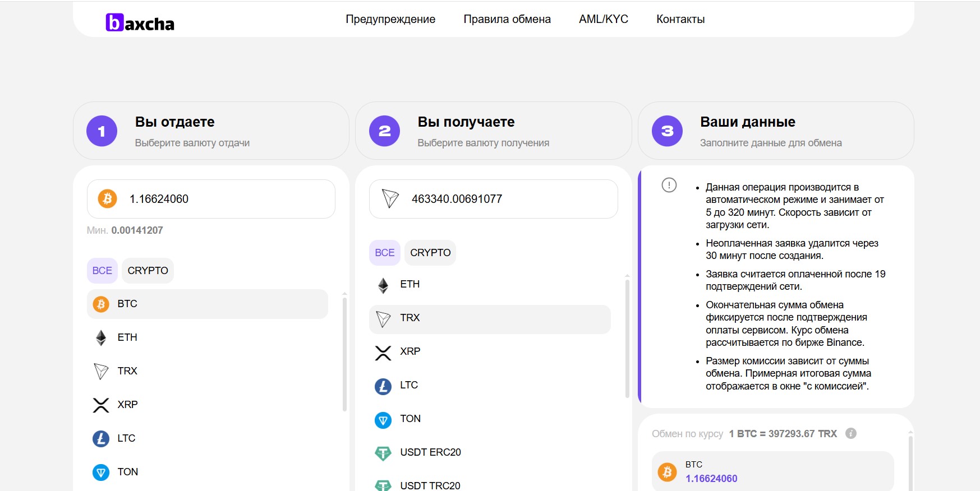Choose XRP label in receive list

(410, 351)
